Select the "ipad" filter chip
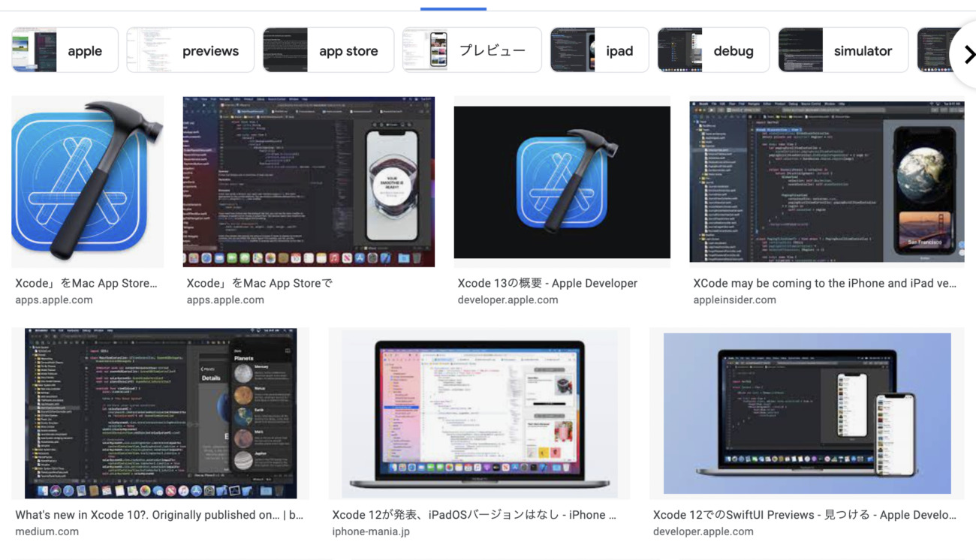Screen dimensions: 976x560 (x=599, y=50)
